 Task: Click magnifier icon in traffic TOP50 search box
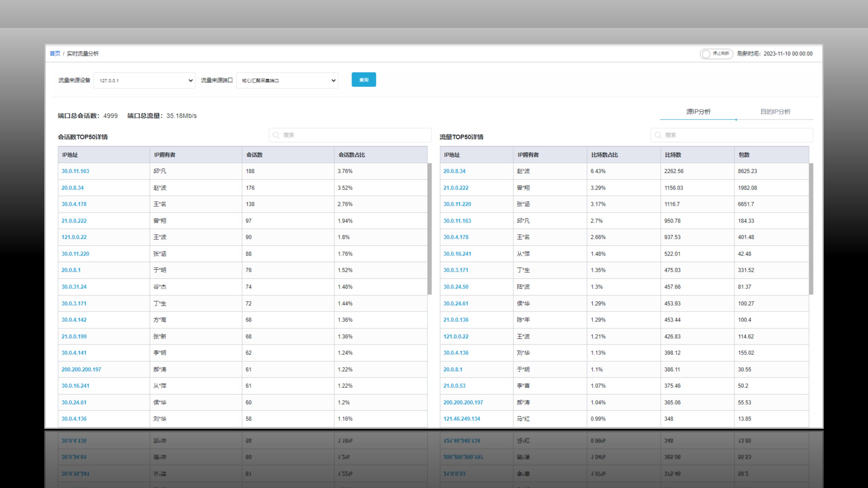(658, 135)
